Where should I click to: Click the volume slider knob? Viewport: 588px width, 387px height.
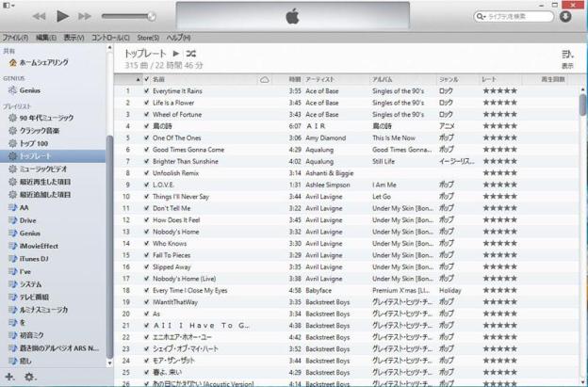(x=152, y=16)
